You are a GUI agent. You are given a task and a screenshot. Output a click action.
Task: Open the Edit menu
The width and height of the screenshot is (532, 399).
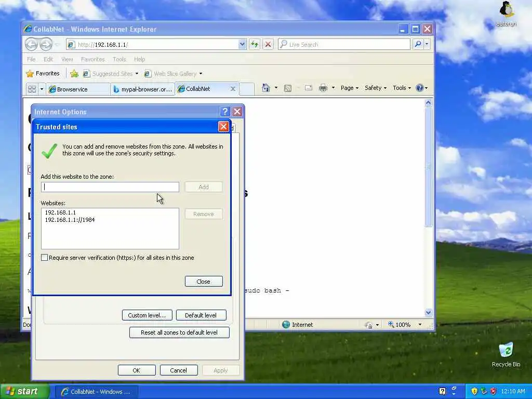[x=48, y=59]
